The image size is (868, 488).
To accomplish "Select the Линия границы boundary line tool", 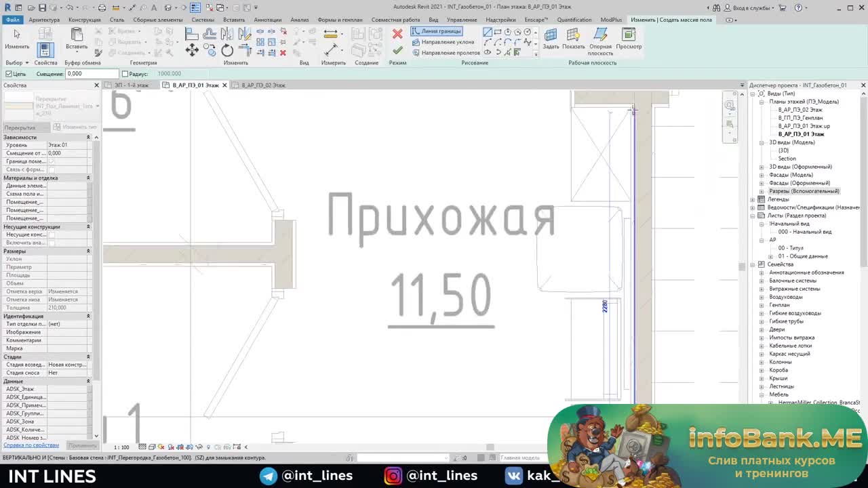I will tap(437, 31).
